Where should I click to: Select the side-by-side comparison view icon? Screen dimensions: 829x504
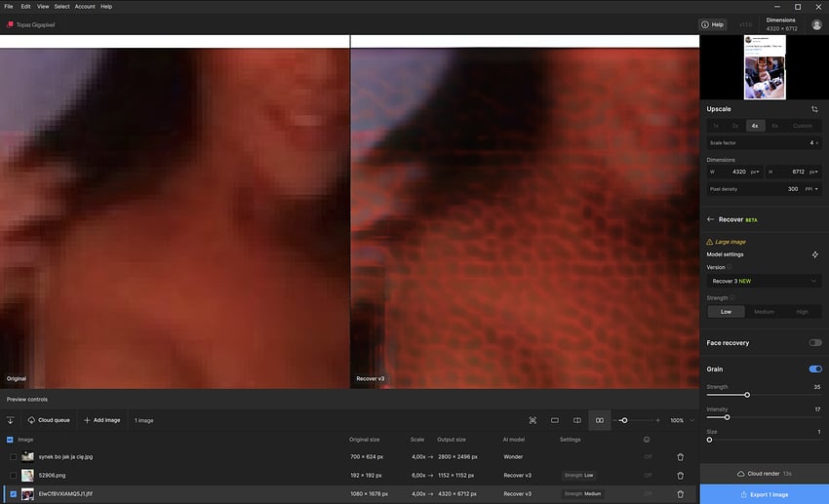[x=600, y=420]
